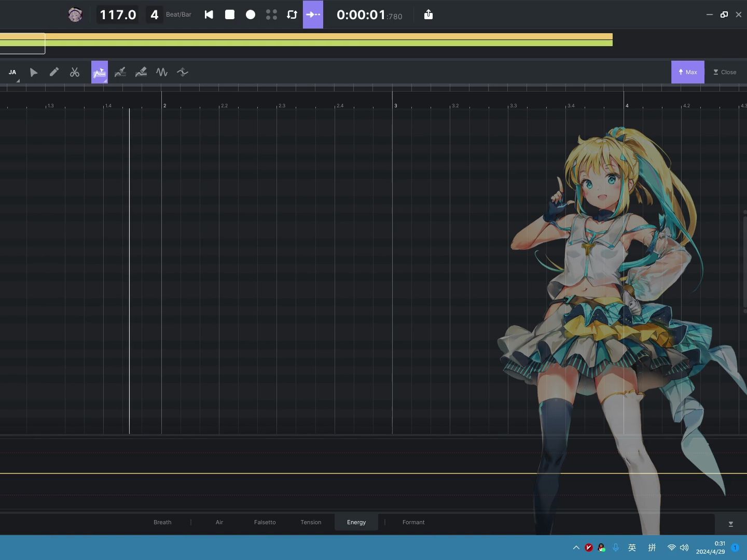Click the elapsed time display 0:00:01
This screenshot has height=560, width=747.
(369, 15)
